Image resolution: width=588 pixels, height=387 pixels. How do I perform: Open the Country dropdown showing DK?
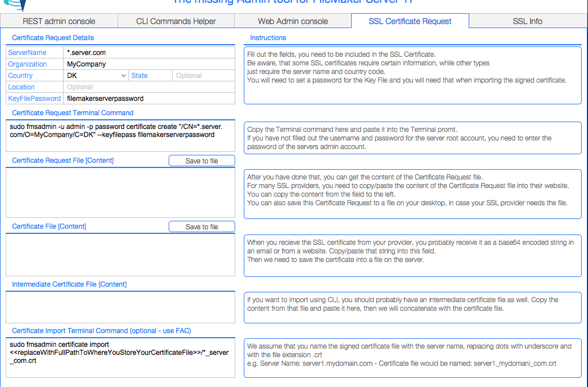click(x=96, y=75)
